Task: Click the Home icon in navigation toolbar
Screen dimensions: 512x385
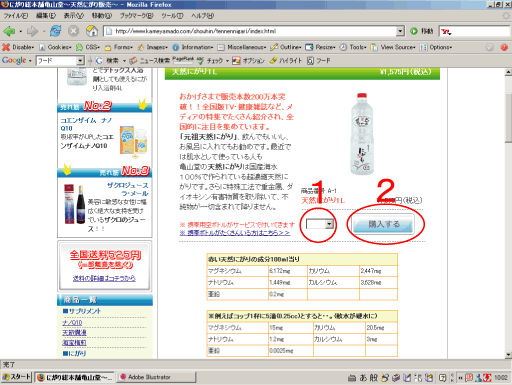Action: [x=92, y=31]
